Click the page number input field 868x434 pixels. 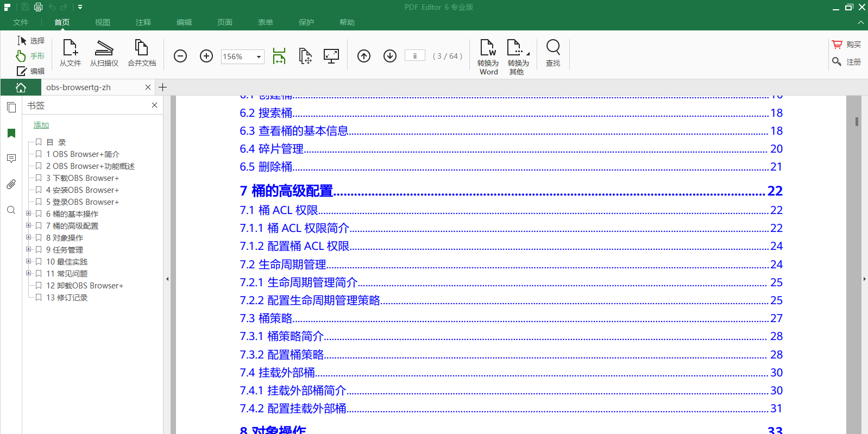pyautogui.click(x=415, y=56)
